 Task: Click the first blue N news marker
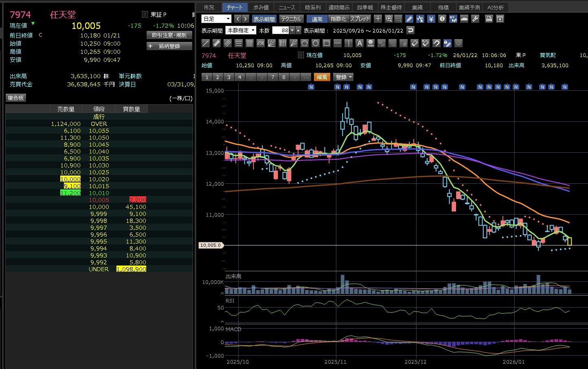tap(311, 87)
